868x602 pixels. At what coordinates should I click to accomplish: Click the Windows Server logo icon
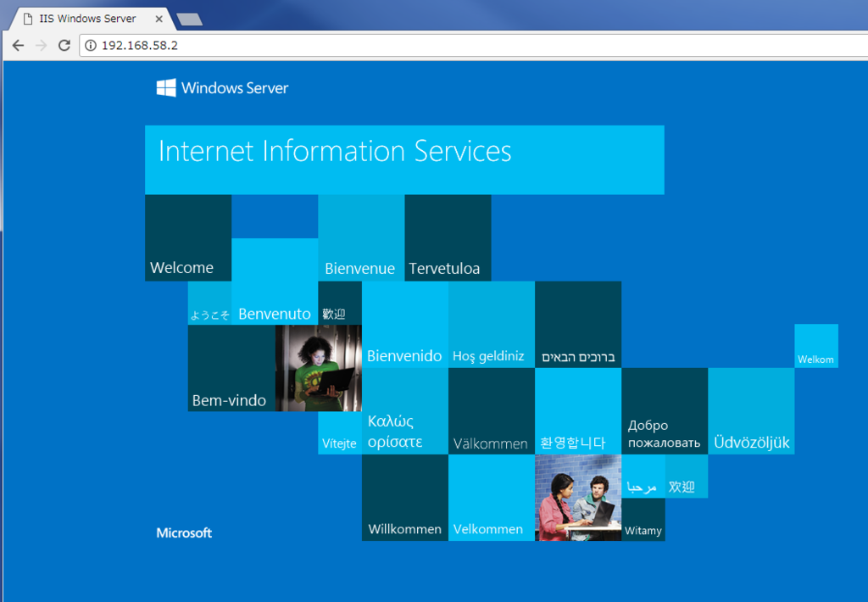click(166, 87)
